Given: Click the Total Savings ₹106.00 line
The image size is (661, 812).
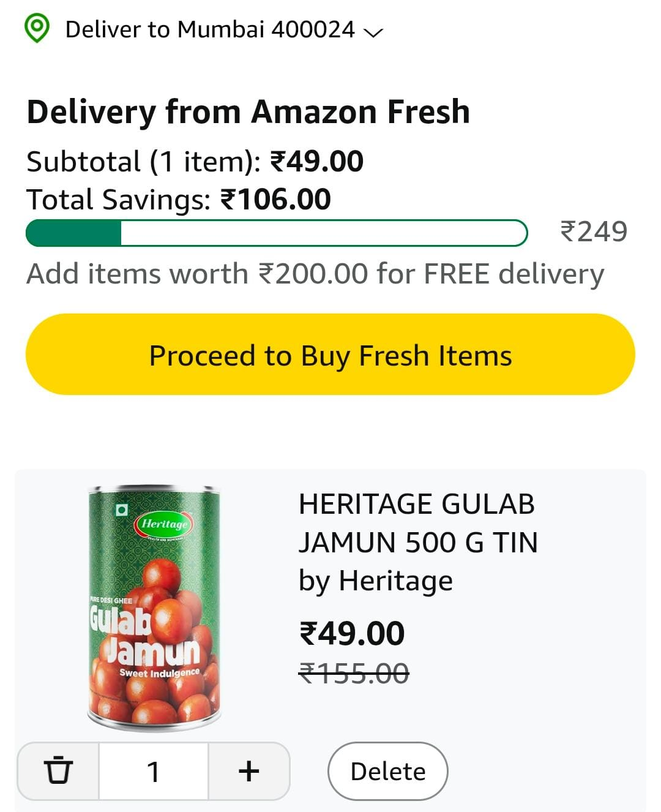Looking at the screenshot, I should [x=178, y=200].
